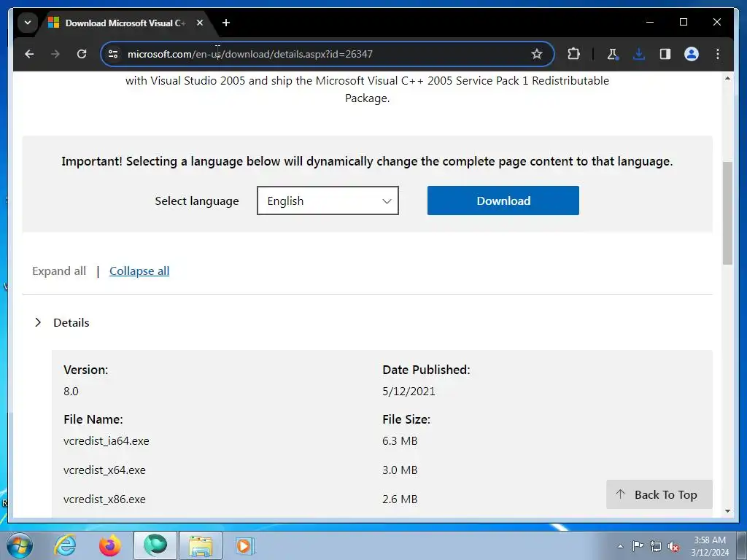The image size is (747, 560).
Task: Select the vcredist_x64.exe file name
Action: tap(104, 470)
